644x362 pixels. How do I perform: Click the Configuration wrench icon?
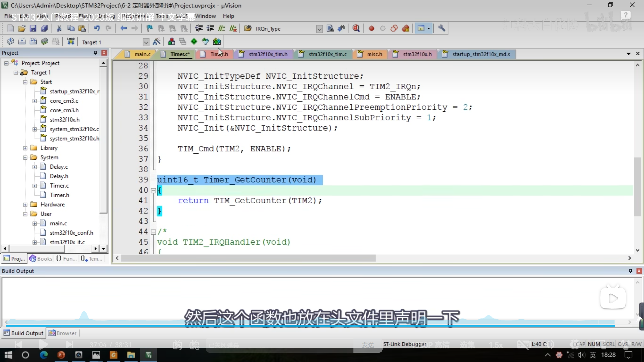coord(441,28)
